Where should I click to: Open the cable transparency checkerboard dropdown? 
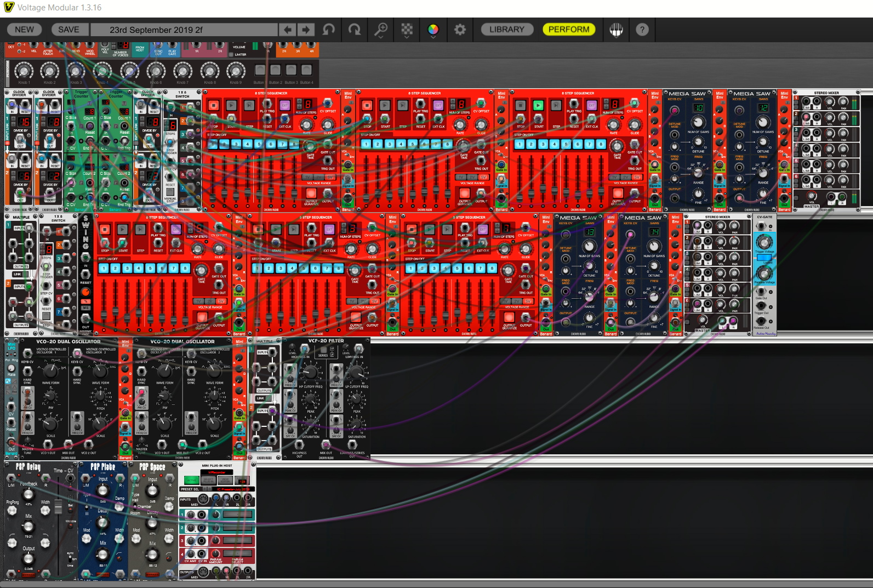(407, 30)
